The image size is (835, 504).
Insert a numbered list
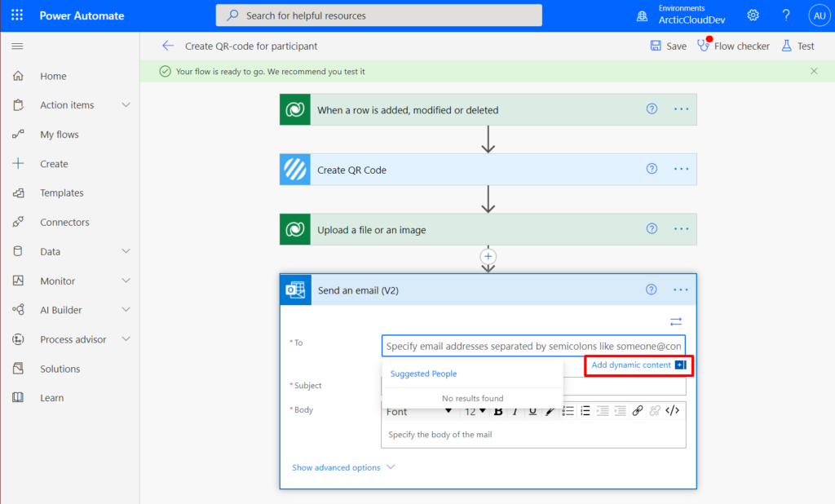(585, 411)
